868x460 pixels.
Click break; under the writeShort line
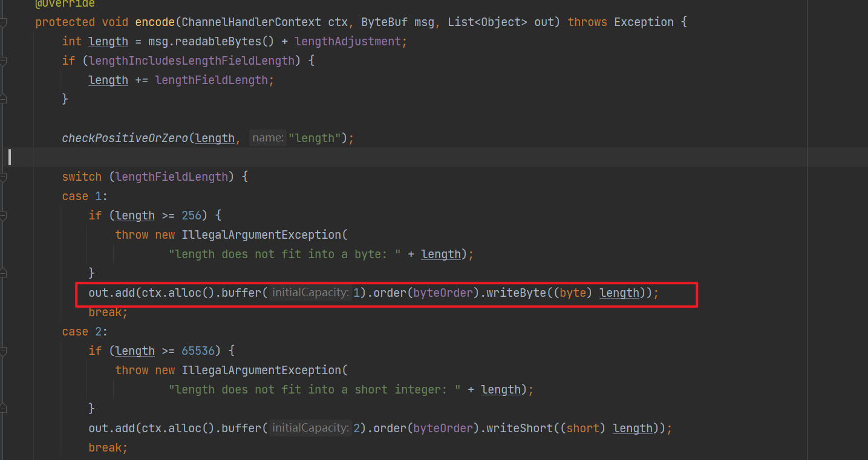click(108, 448)
